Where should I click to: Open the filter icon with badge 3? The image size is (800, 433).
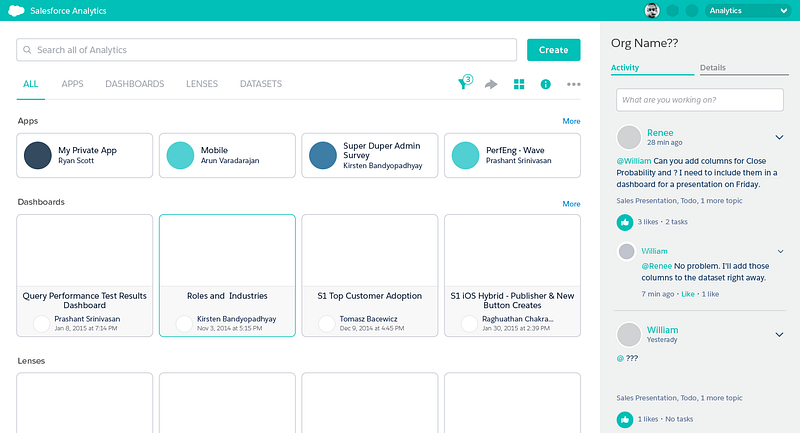pos(465,83)
